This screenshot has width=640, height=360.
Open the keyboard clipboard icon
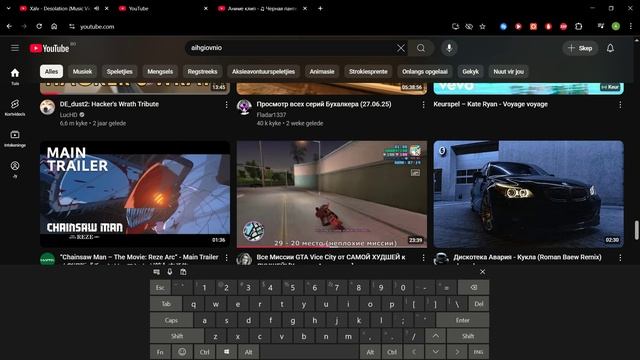pos(183,272)
